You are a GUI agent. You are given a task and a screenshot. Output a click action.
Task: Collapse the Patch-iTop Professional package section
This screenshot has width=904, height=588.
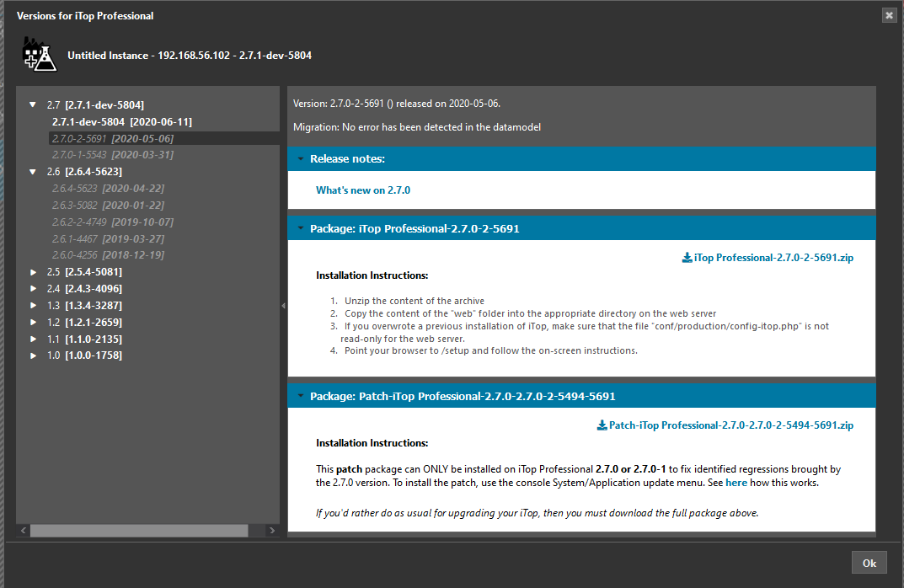pyautogui.click(x=300, y=396)
